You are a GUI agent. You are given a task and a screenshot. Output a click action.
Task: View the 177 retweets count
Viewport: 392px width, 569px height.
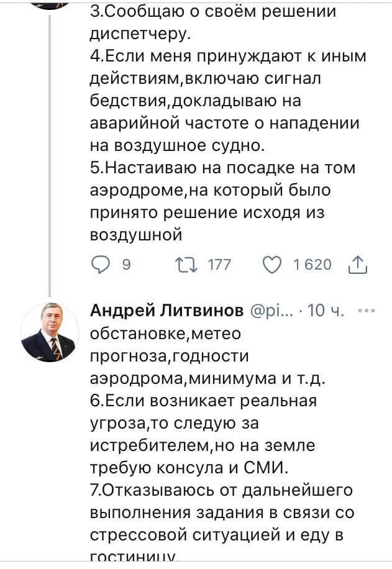[x=219, y=265]
